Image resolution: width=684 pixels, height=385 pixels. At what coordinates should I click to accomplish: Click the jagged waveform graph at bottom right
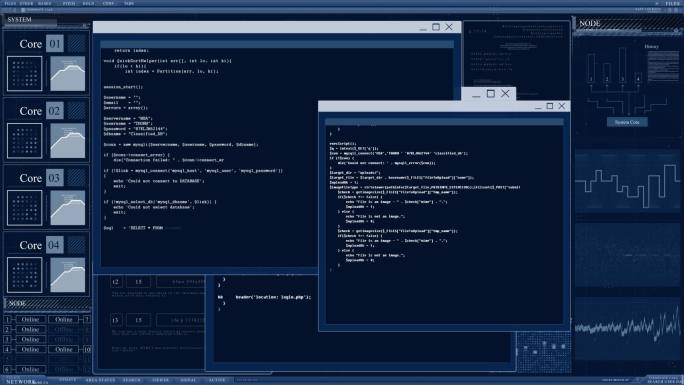tap(627, 329)
